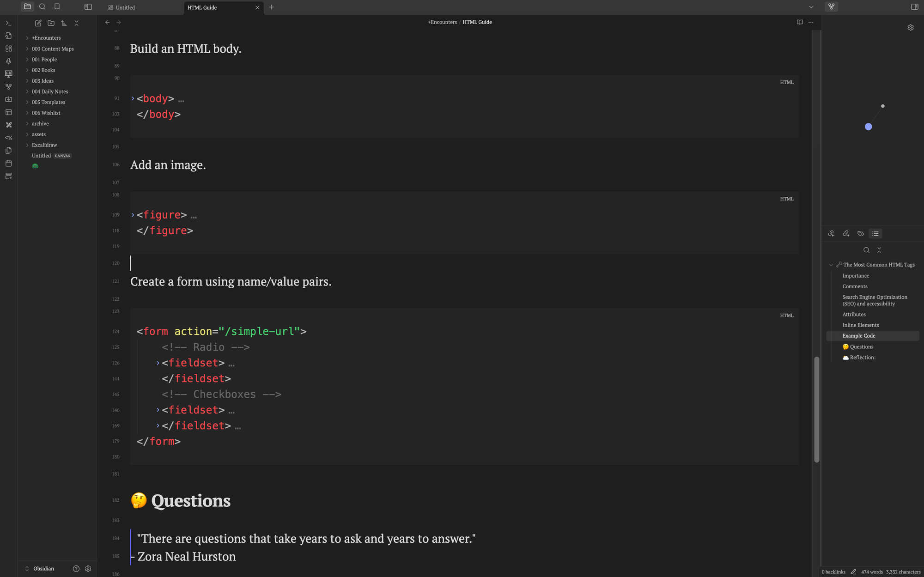Open the bookmarks sidebar tab

pyautogui.click(x=57, y=7)
